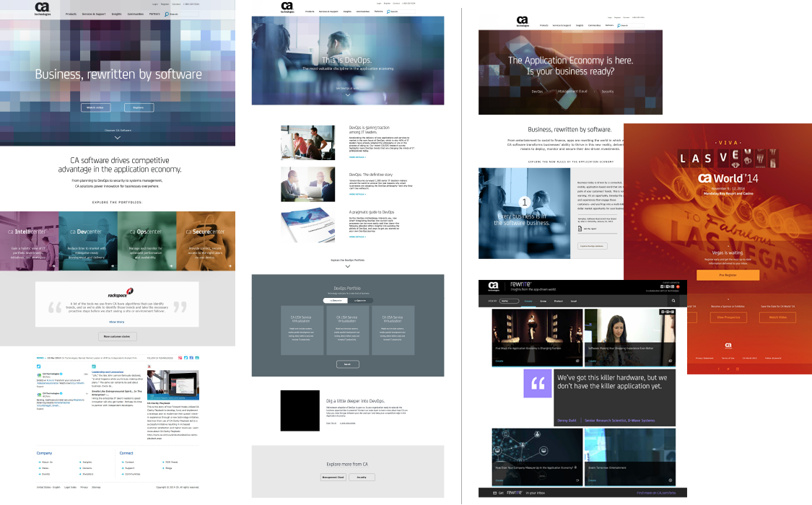Expand chevron under Explore the DevOps Portfolio
This screenshot has height=505, width=812.
pyautogui.click(x=347, y=266)
